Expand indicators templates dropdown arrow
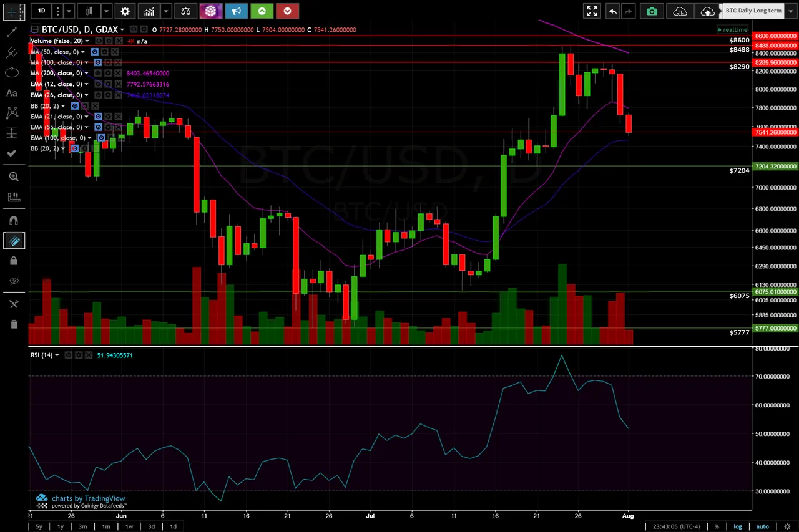This screenshot has height=532, width=799. pyautogui.click(x=166, y=11)
